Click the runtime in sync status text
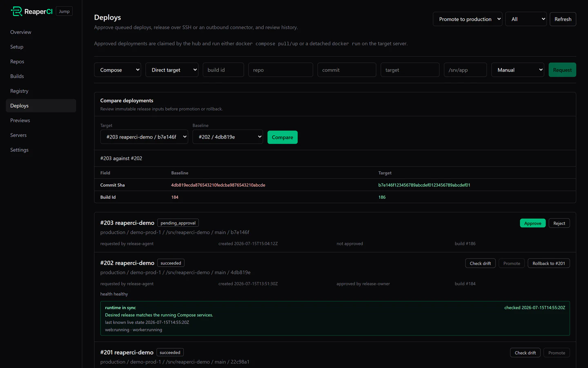The image size is (588, 368). coord(120,307)
